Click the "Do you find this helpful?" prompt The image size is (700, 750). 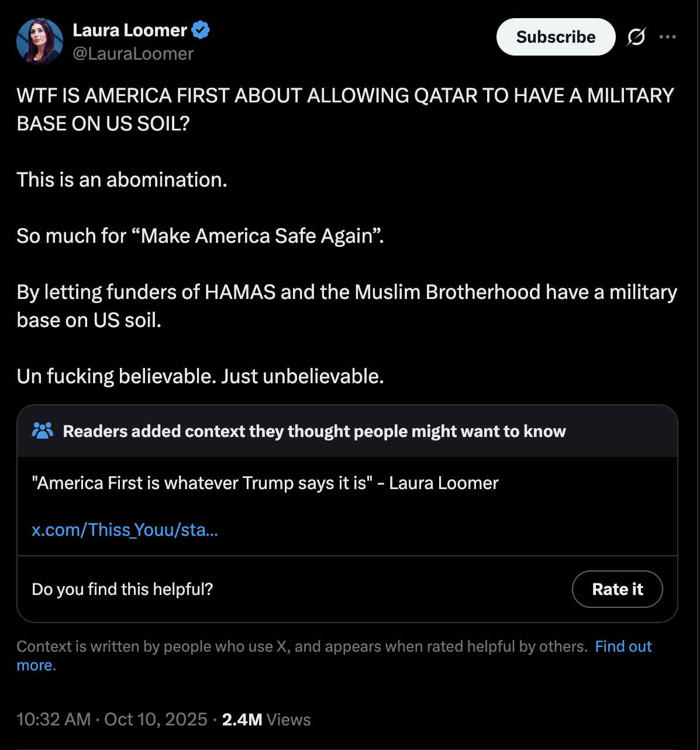point(122,589)
